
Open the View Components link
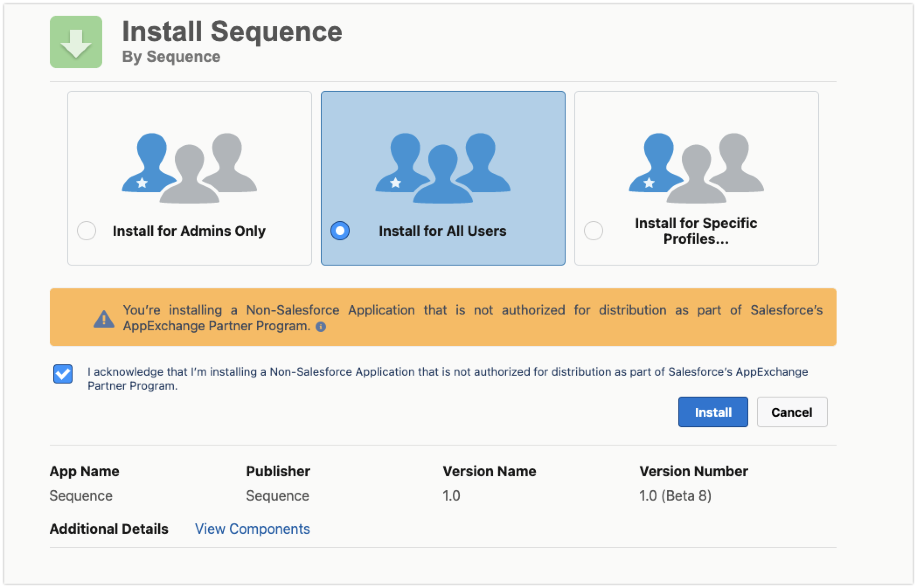(252, 529)
